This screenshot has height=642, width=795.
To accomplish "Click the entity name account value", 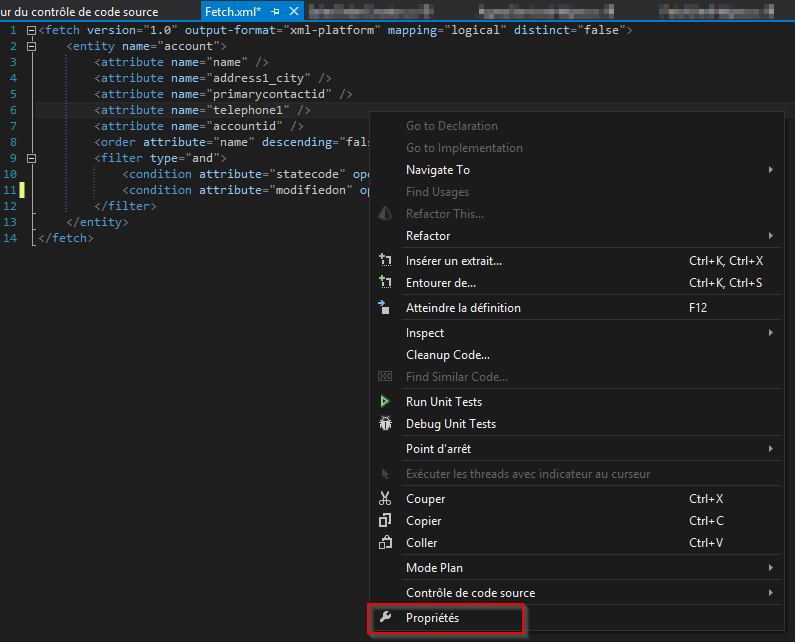I will [188, 46].
